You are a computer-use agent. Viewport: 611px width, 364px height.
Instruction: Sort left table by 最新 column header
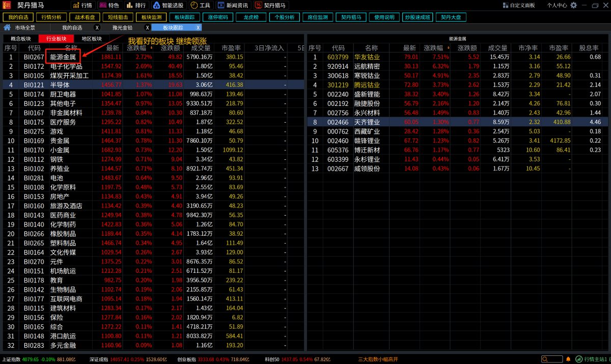(x=113, y=48)
